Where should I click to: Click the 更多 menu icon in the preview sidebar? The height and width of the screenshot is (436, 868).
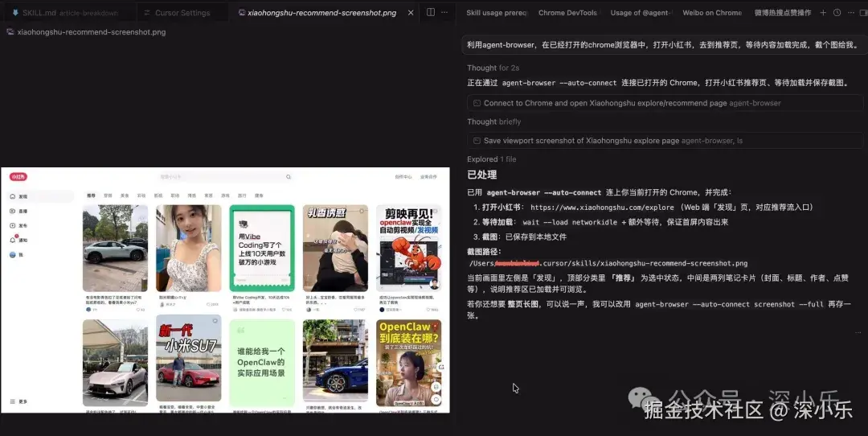point(13,401)
